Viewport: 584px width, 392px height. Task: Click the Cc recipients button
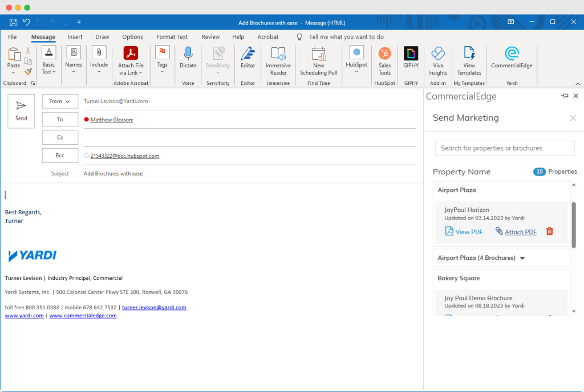point(60,137)
